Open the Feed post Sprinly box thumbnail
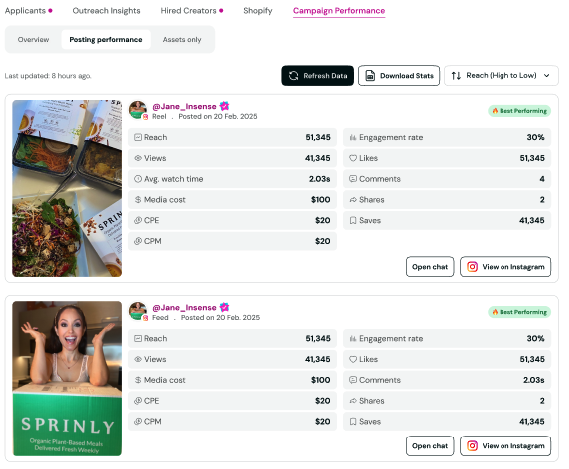Viewport: 569px width, 469px height. tap(67, 378)
